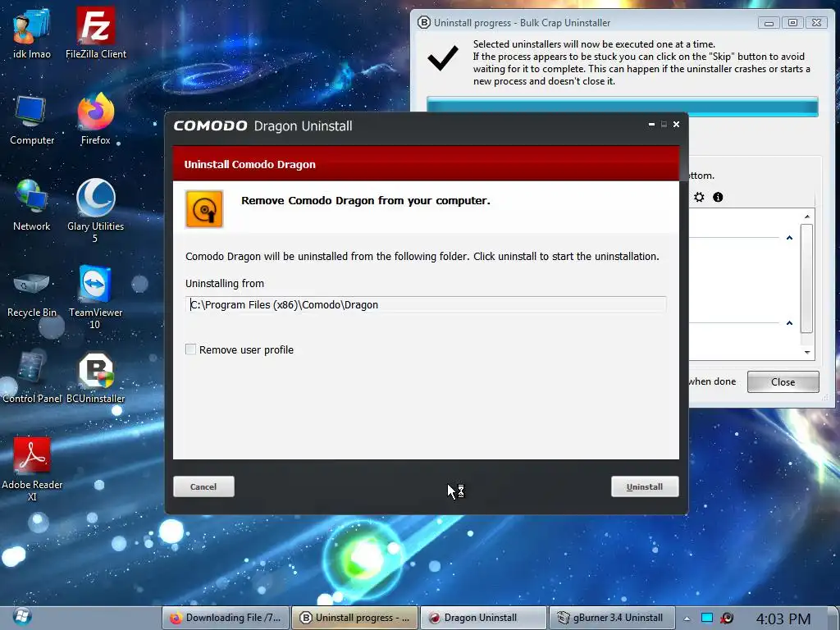Click Close in Bulk Crap Uninstaller window
The height and width of the screenshot is (630, 840).
click(x=783, y=382)
